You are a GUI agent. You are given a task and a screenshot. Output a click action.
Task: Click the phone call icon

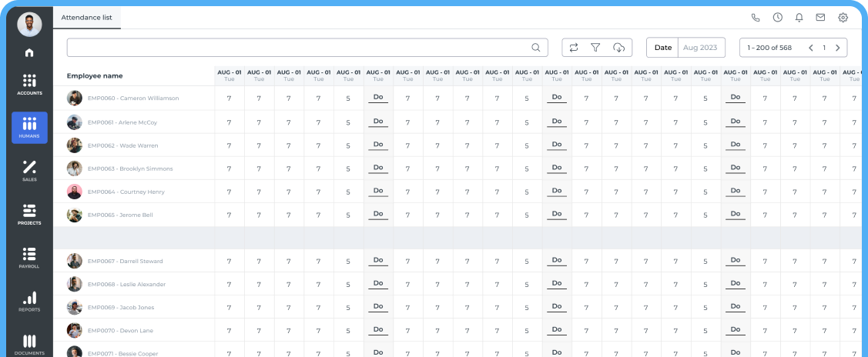coord(756,17)
